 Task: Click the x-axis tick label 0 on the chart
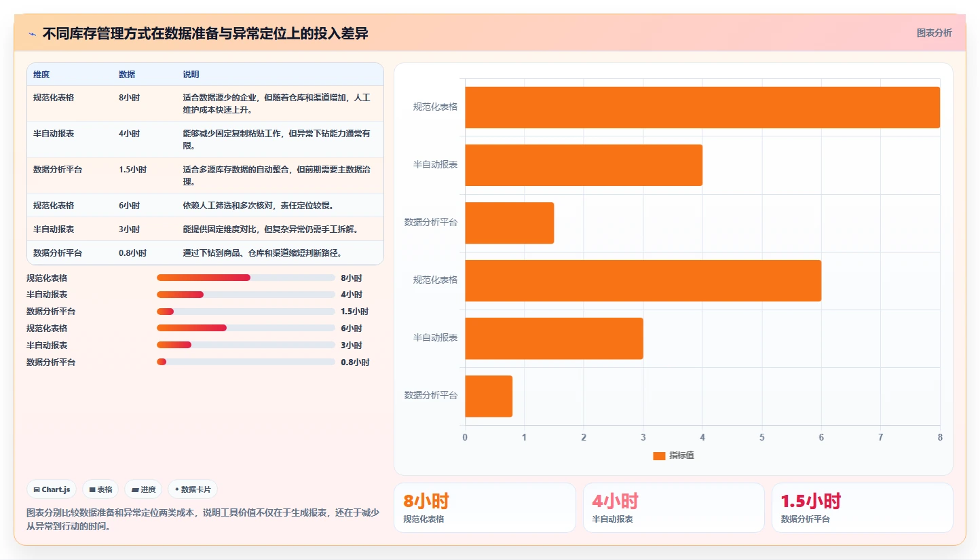point(465,437)
